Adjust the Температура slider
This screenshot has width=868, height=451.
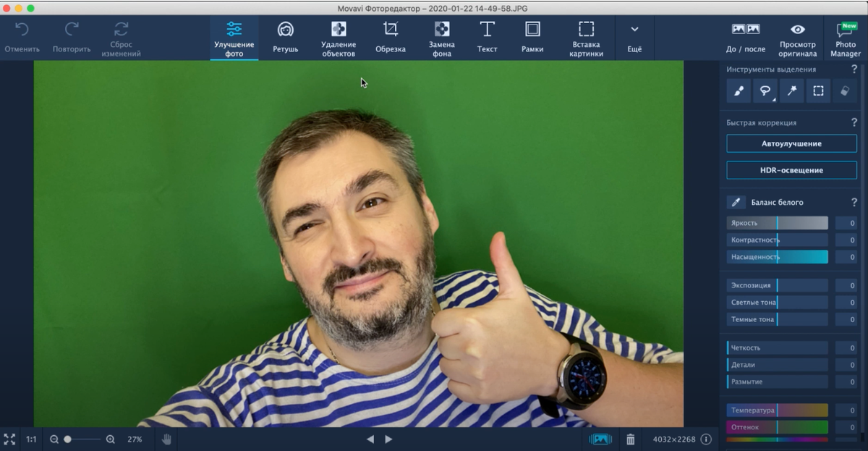click(778, 410)
